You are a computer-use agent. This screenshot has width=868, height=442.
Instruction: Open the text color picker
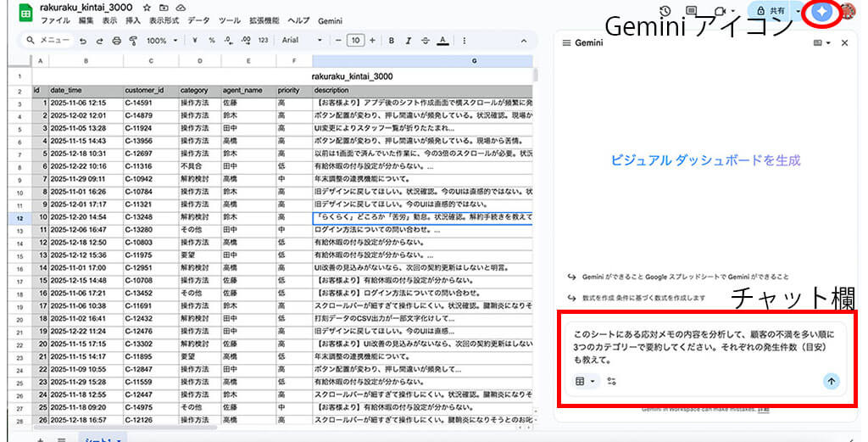point(442,41)
